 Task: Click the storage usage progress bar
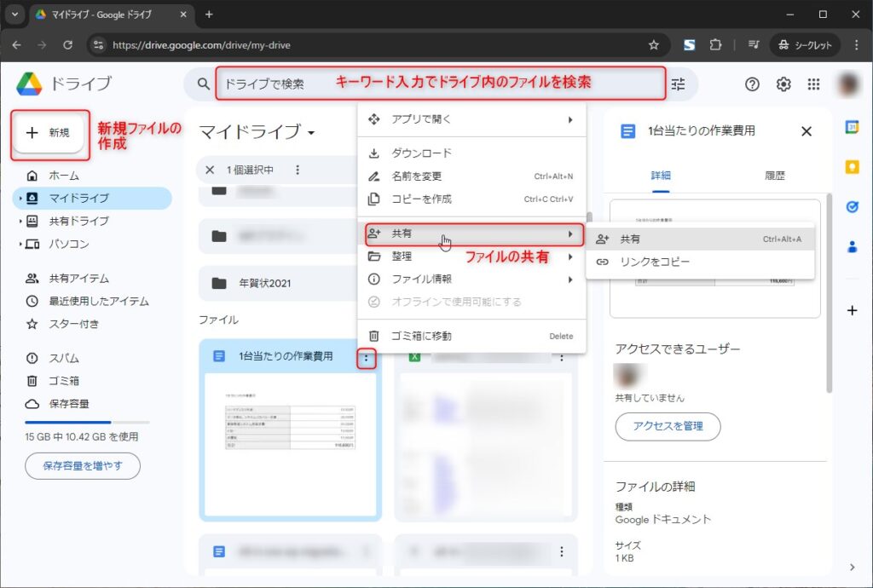pyautogui.click(x=86, y=422)
